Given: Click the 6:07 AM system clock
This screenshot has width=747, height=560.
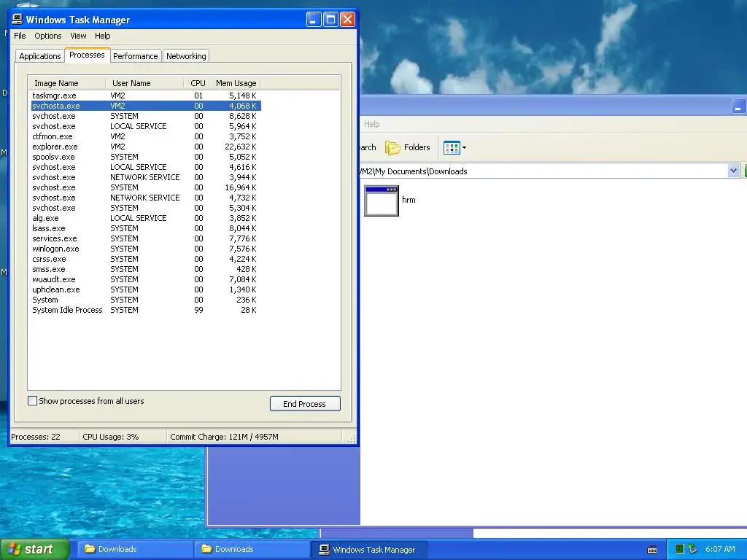Looking at the screenshot, I should point(720,549).
